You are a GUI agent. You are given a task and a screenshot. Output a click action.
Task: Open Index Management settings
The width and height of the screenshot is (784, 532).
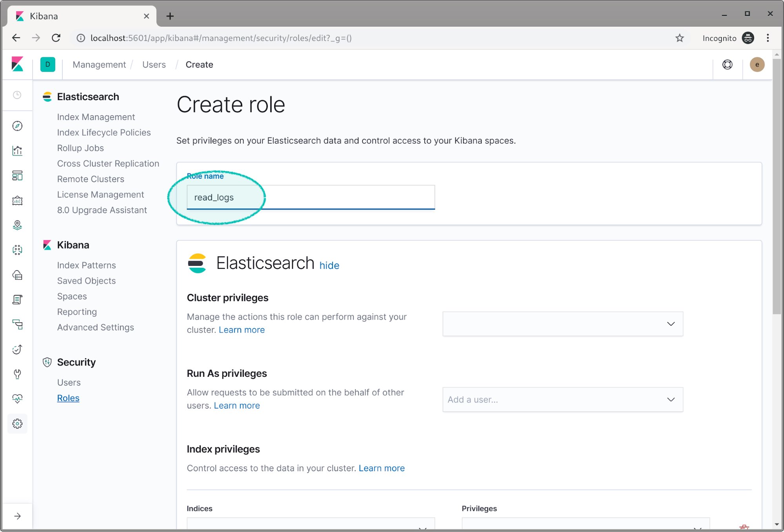tap(96, 116)
